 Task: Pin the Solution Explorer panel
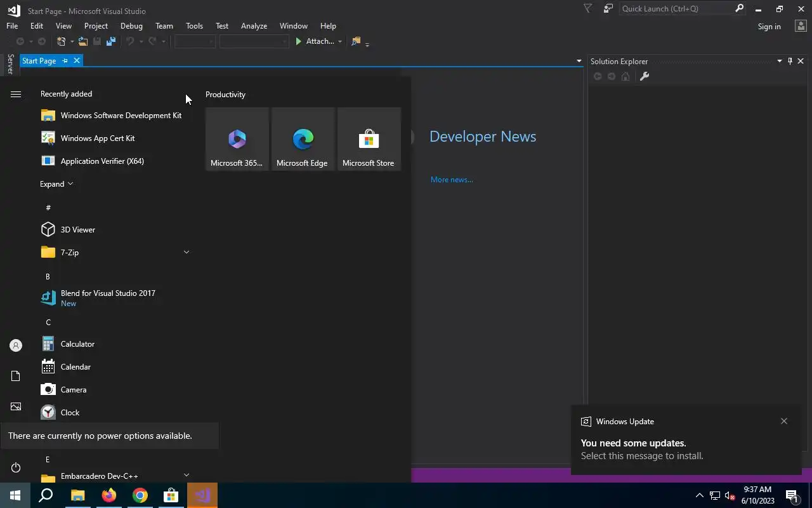[x=790, y=61]
